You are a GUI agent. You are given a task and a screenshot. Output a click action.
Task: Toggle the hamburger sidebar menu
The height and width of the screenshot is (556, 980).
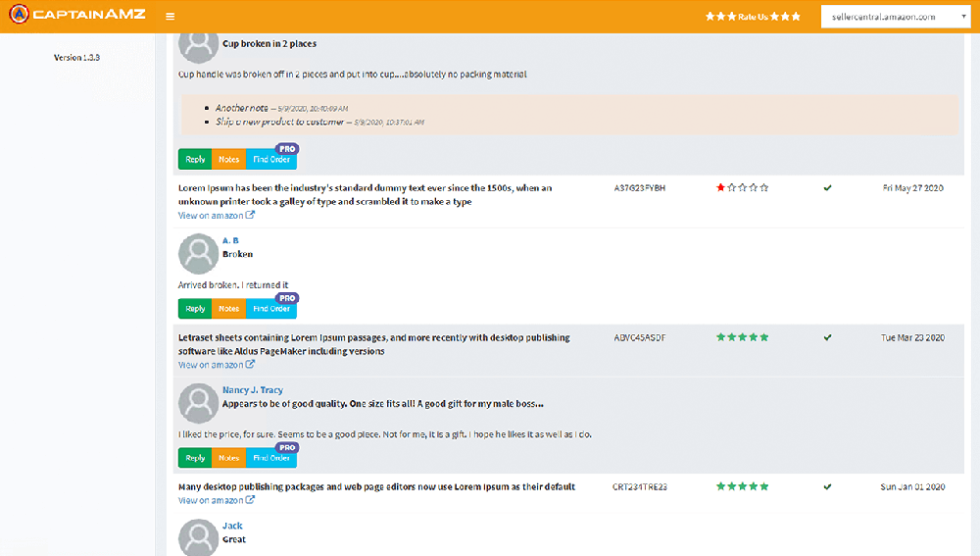(171, 17)
